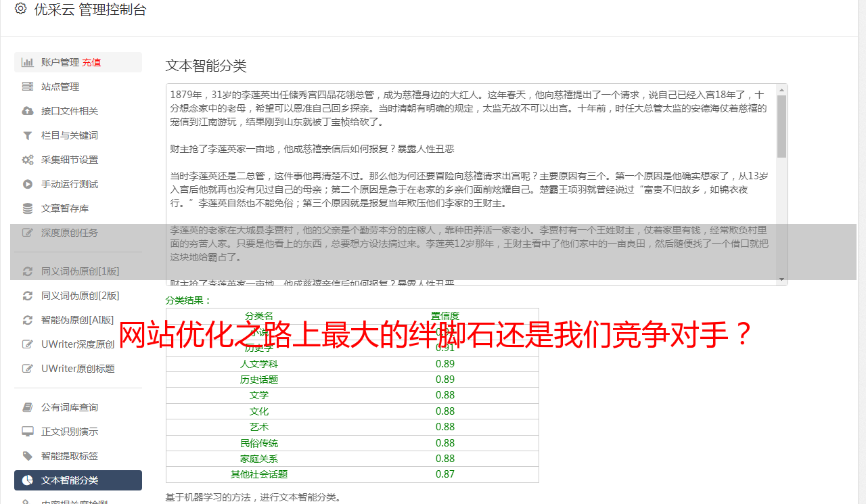Open UWriter原创标题 page
The width and height of the screenshot is (866, 504).
click(x=78, y=369)
